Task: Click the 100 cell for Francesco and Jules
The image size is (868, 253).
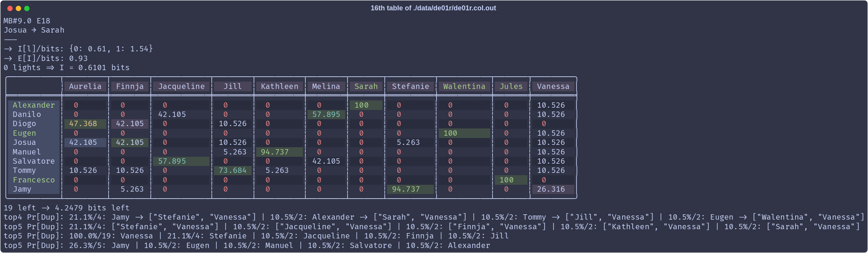Action: pyautogui.click(x=511, y=180)
